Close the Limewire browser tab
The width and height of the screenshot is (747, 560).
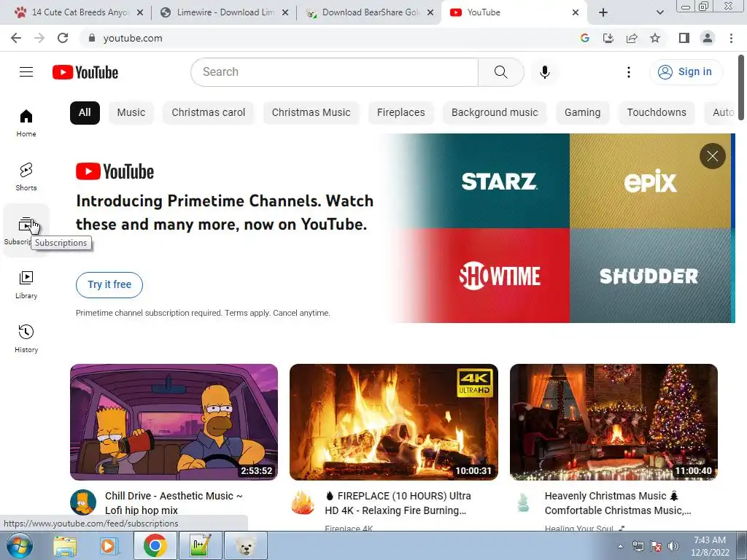tap(285, 12)
